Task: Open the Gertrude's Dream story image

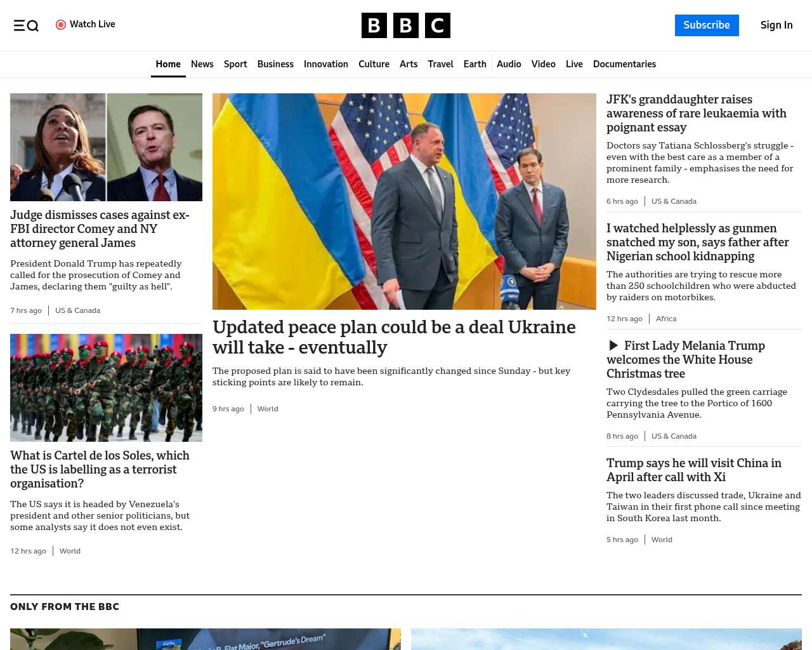Action: (x=206, y=639)
